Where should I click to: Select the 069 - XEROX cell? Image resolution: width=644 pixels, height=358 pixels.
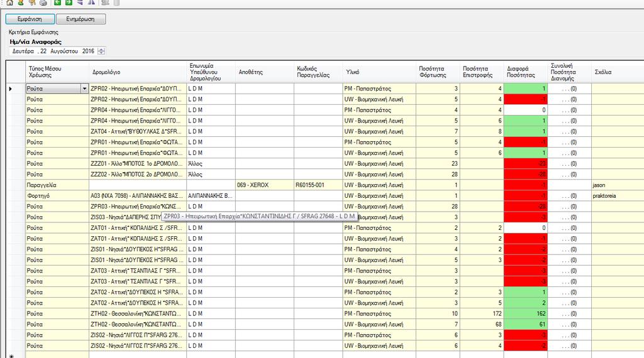[x=265, y=185]
